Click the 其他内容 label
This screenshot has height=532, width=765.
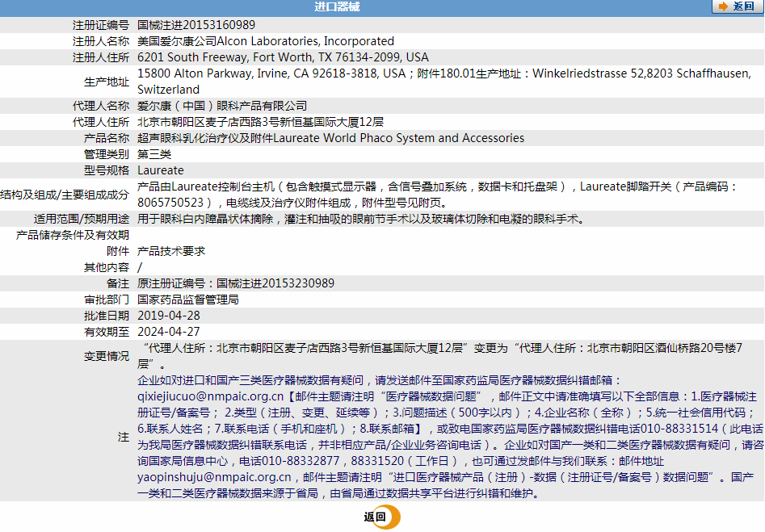(x=107, y=266)
